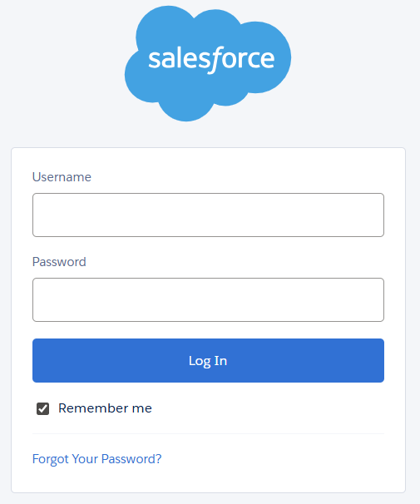Viewport: 420px width, 504px height.
Task: Click the empty field above the Password label
Action: tap(208, 215)
